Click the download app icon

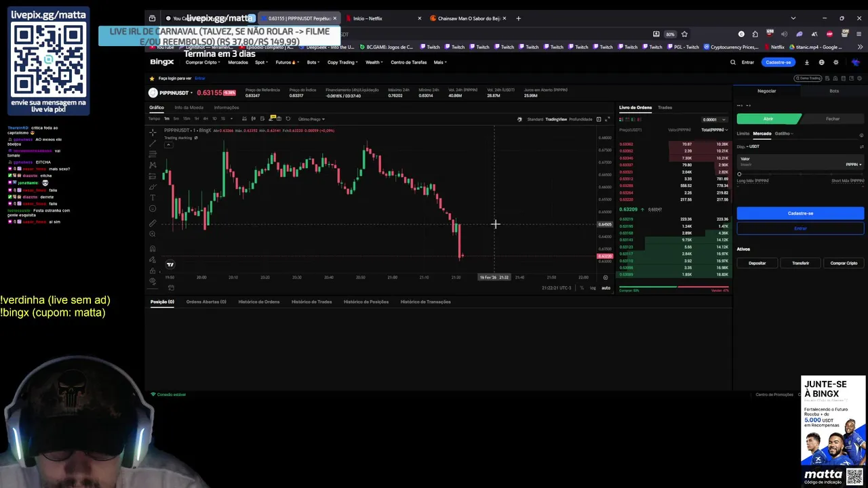807,62
